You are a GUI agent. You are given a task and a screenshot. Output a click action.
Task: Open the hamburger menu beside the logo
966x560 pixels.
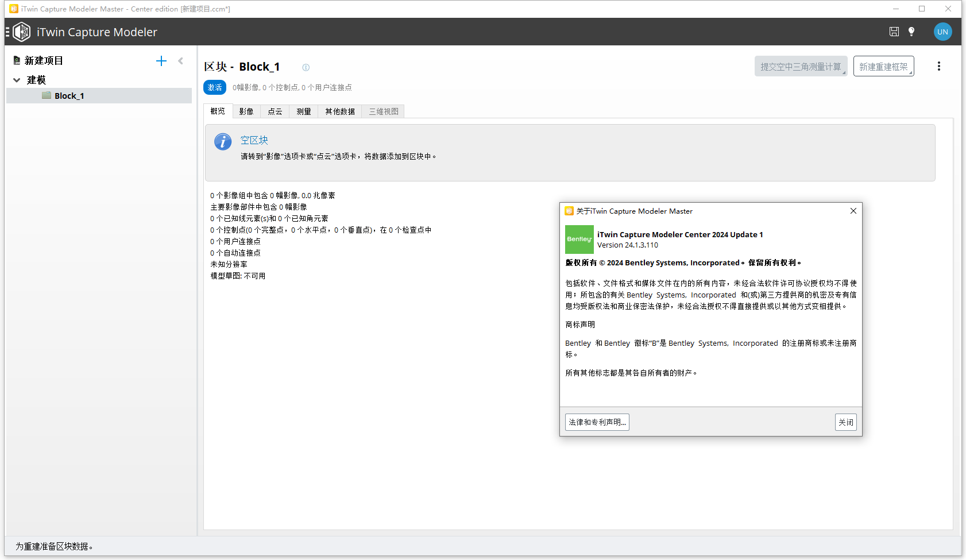pyautogui.click(x=8, y=32)
